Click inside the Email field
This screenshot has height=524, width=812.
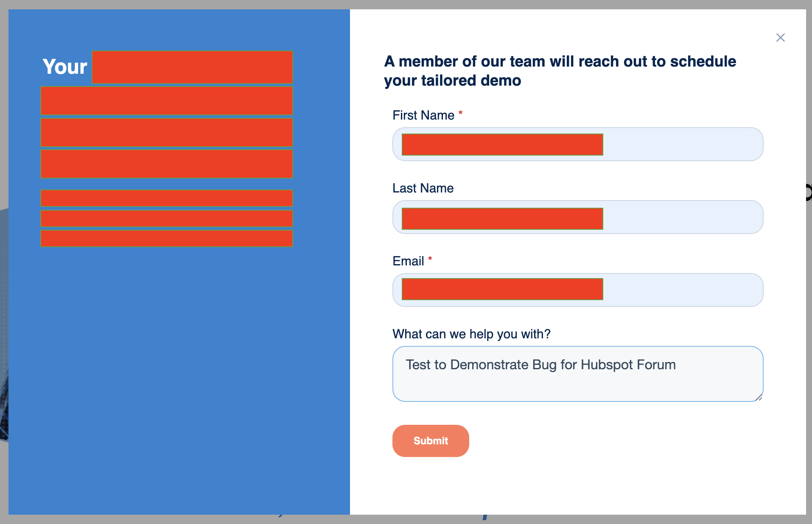[x=679, y=290]
